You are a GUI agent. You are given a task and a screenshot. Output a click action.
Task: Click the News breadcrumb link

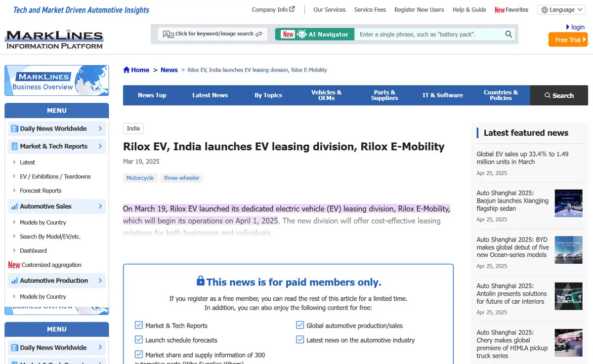click(x=169, y=70)
